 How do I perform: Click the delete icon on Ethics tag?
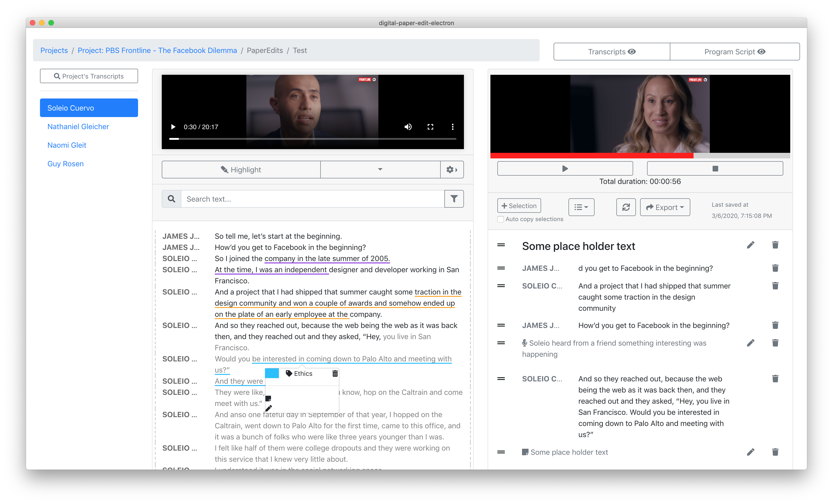click(334, 373)
